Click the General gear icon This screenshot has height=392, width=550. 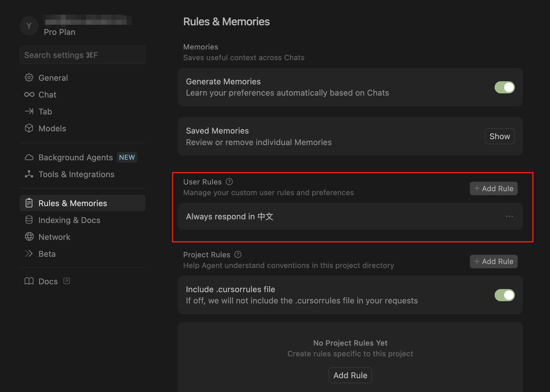[x=29, y=78]
